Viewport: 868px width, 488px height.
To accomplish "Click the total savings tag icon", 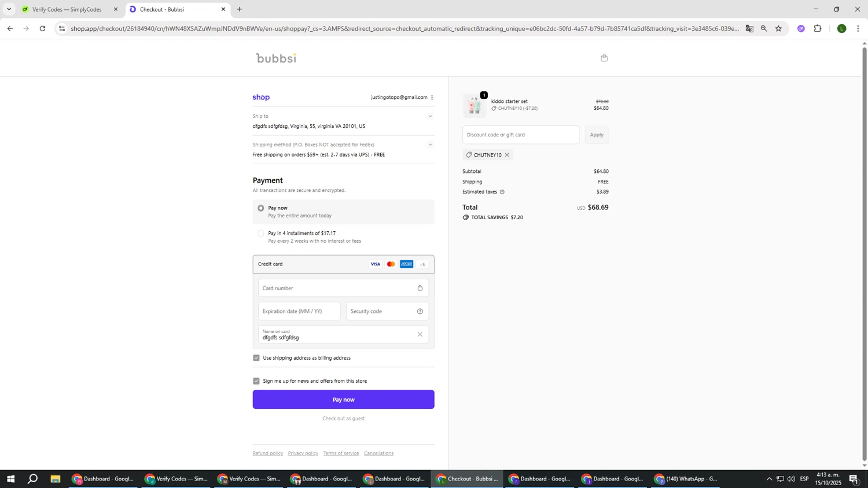I will (466, 217).
